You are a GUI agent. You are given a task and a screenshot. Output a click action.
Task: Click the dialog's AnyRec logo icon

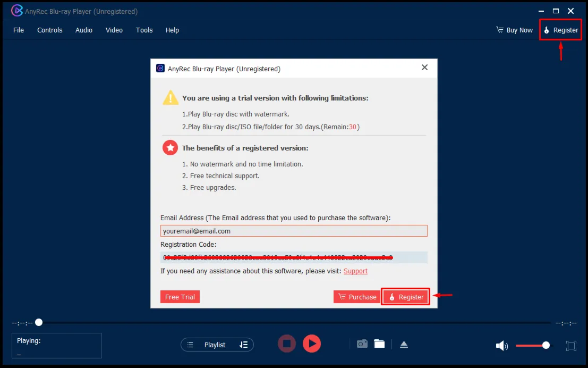point(160,69)
